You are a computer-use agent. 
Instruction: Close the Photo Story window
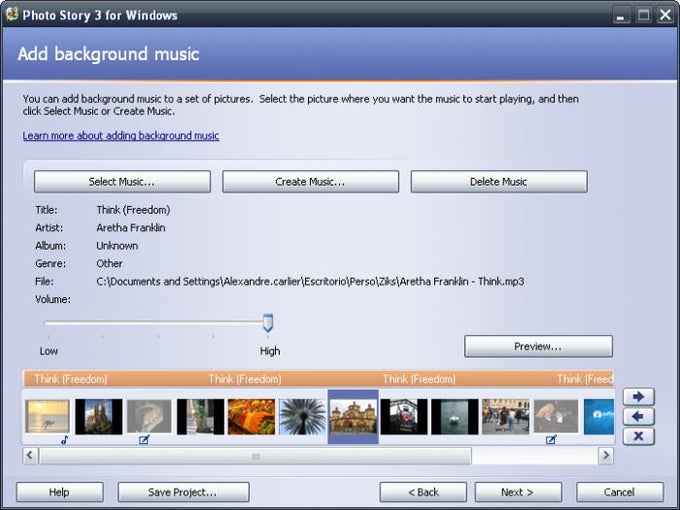(665, 15)
